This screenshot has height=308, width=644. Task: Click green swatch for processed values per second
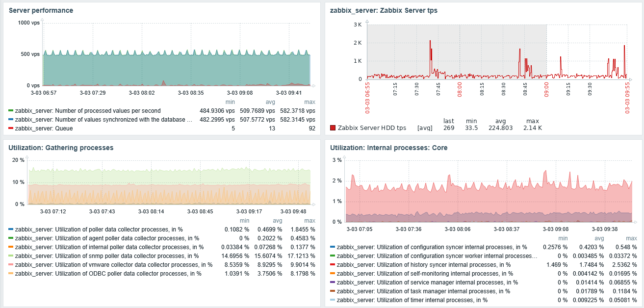point(11,111)
